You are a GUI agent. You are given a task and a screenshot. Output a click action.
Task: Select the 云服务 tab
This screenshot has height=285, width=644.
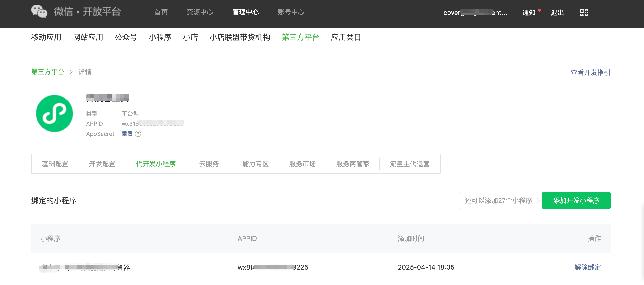(209, 164)
